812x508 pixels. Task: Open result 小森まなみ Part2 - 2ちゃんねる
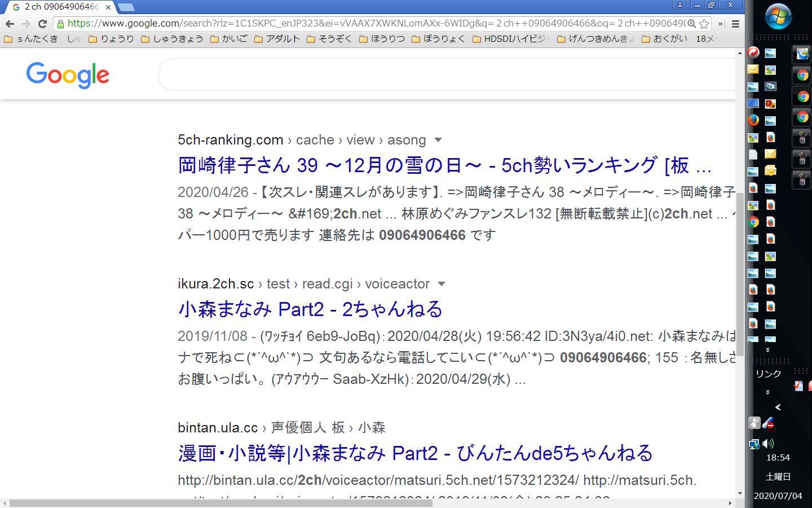310,309
